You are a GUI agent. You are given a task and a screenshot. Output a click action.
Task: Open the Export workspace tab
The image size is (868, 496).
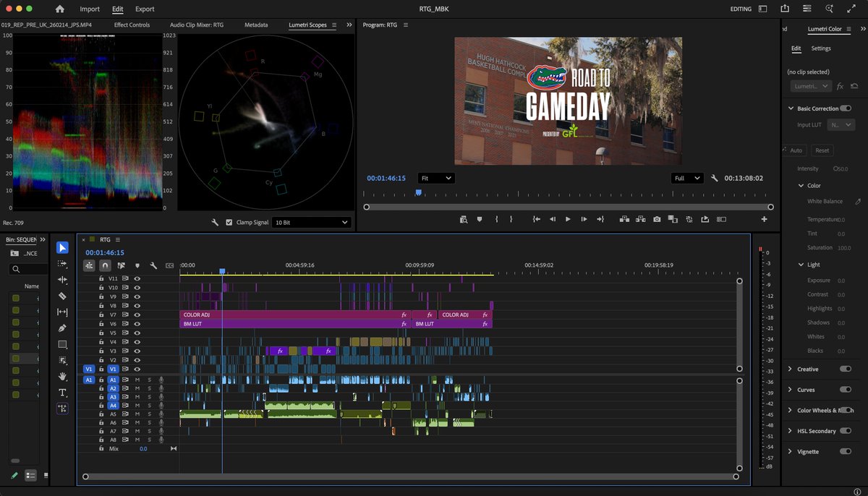click(145, 9)
